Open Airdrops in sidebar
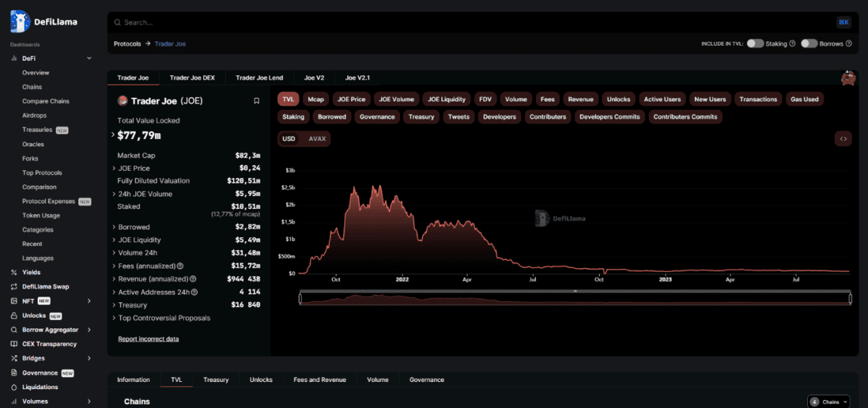868x408 pixels. [35, 116]
